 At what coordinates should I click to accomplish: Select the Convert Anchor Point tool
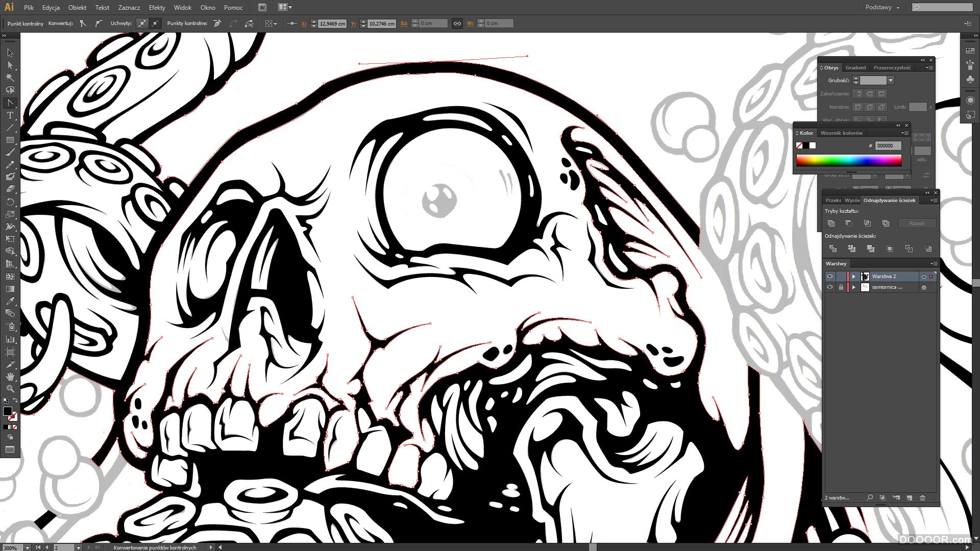point(10,103)
